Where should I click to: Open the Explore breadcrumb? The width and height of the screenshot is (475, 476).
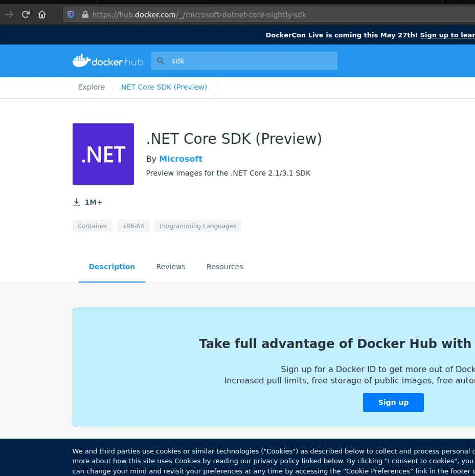click(x=92, y=87)
